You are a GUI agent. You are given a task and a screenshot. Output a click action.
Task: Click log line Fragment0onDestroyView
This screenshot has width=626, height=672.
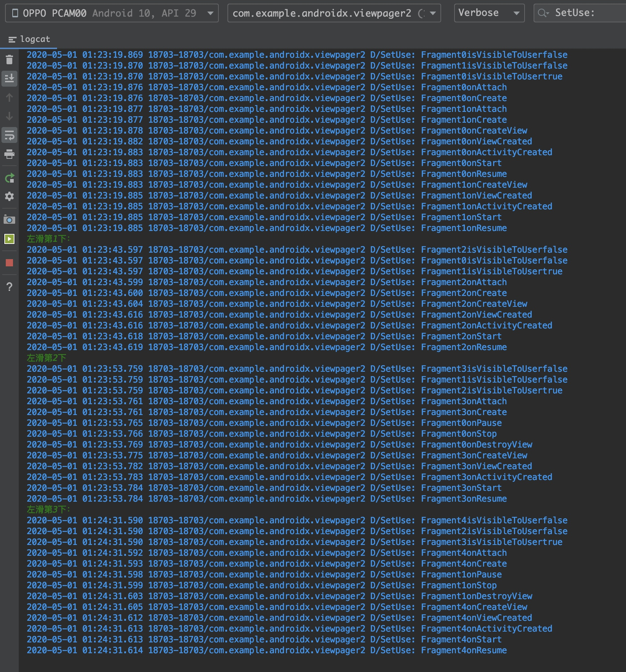tap(279, 445)
